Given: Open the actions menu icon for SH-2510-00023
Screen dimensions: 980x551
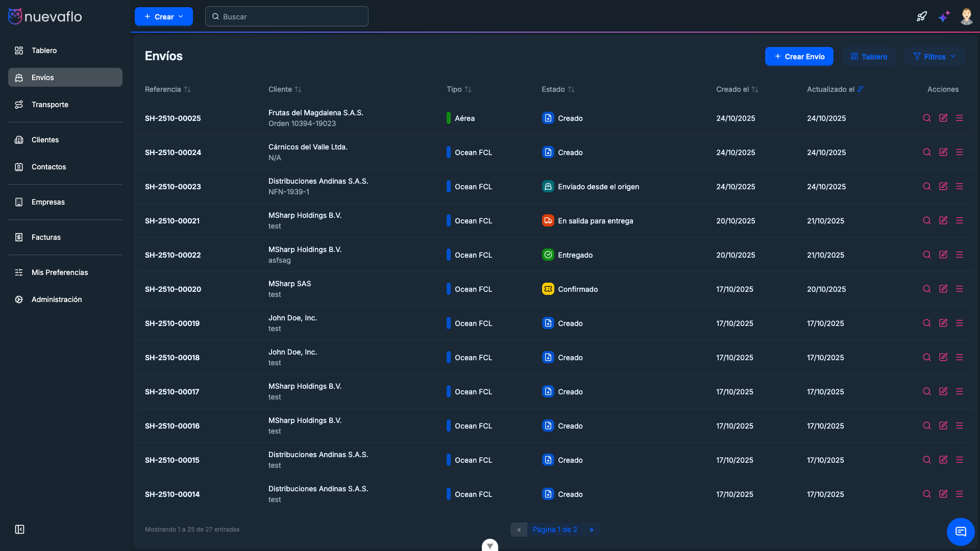Looking at the screenshot, I should click(x=960, y=186).
